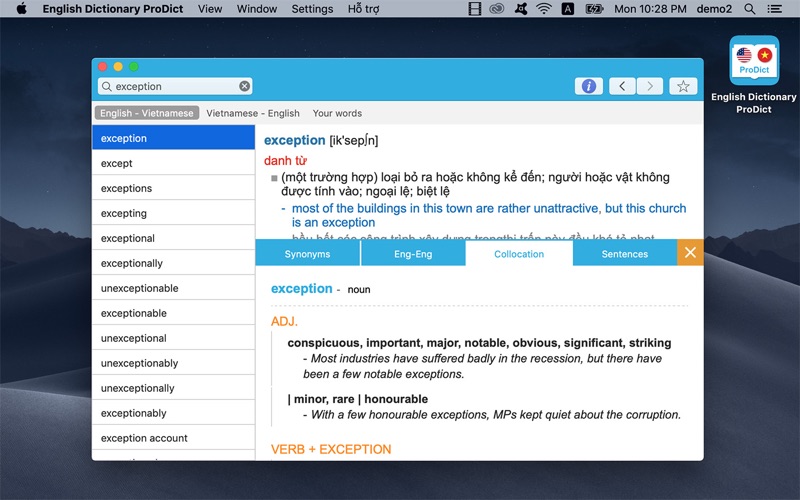Select 'unexceptional' in word list
The image size is (800, 500).
173,338
